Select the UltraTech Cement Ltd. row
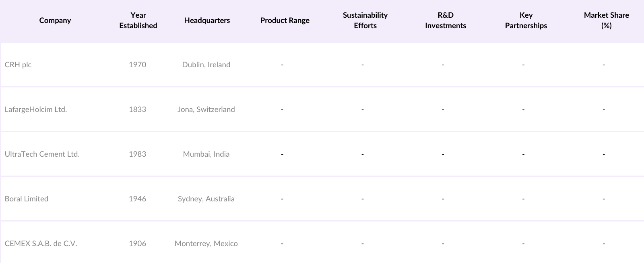This screenshot has width=644, height=263. click(42, 154)
